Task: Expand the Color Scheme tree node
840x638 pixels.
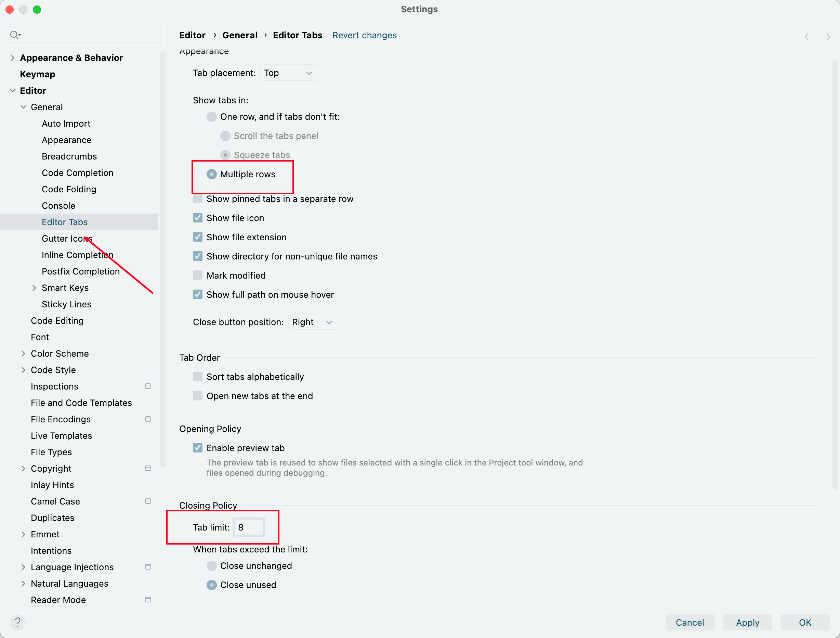Action: click(x=23, y=353)
